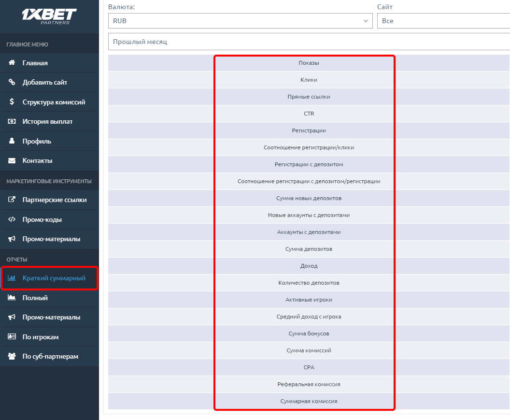The width and height of the screenshot is (510, 420).
Task: Click the home icon beside Главная
Action: click(12, 62)
